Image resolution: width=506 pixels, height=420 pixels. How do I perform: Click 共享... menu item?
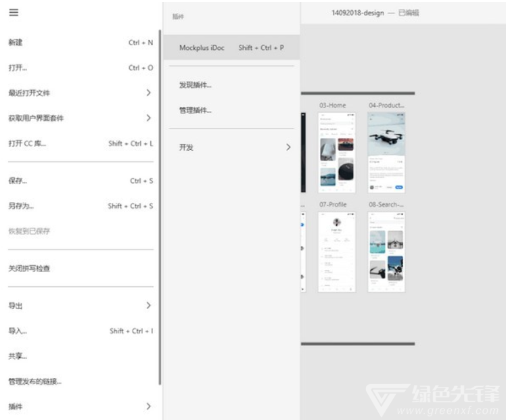point(80,356)
